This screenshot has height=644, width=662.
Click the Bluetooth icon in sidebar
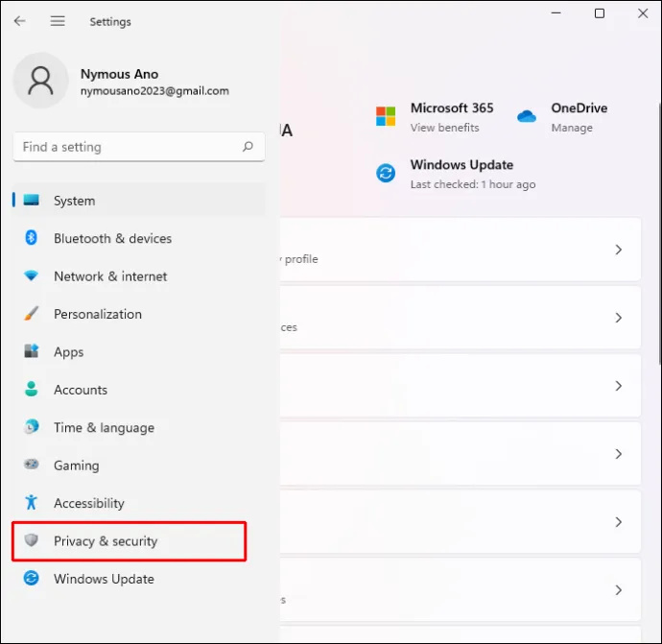pos(32,238)
